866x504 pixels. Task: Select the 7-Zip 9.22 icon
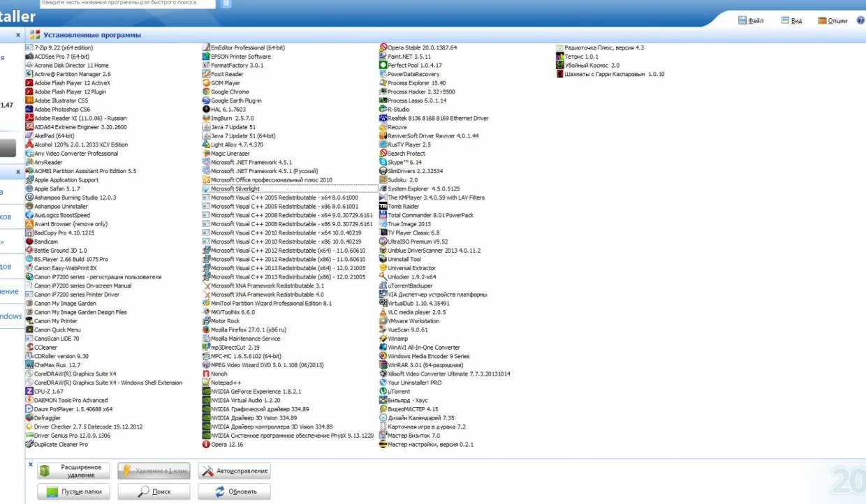[x=29, y=47]
